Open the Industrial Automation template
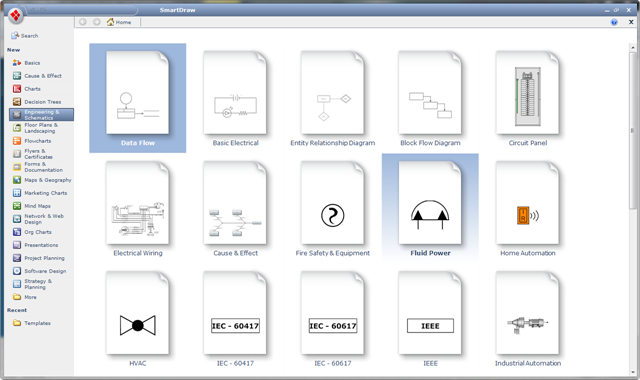The height and width of the screenshot is (380, 640). [528, 319]
